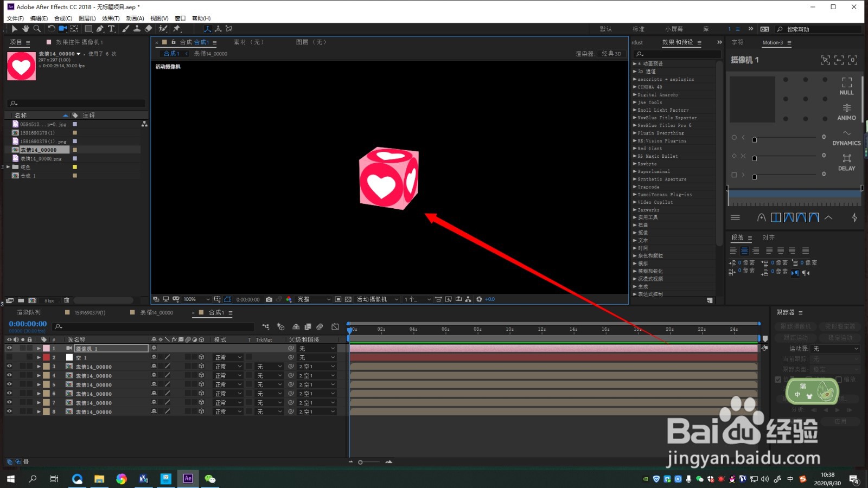
Task: Open resolution 完整 dropdown
Action: click(313, 299)
